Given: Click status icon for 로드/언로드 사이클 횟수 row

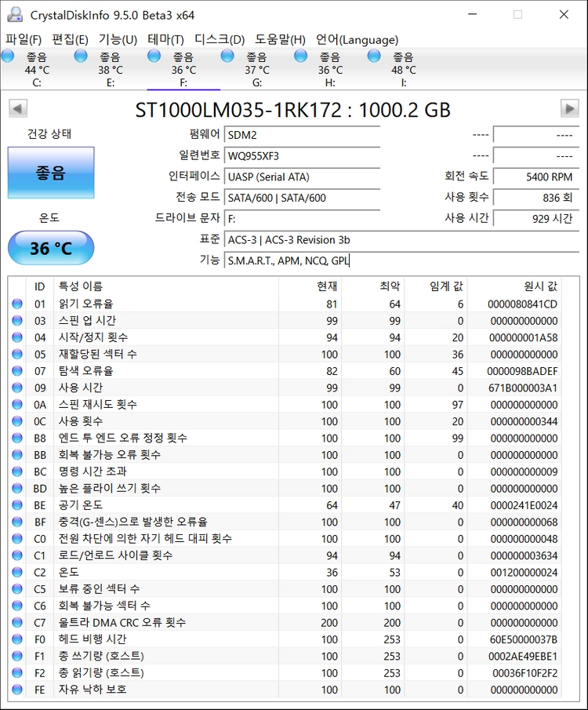Looking at the screenshot, I should (17, 555).
